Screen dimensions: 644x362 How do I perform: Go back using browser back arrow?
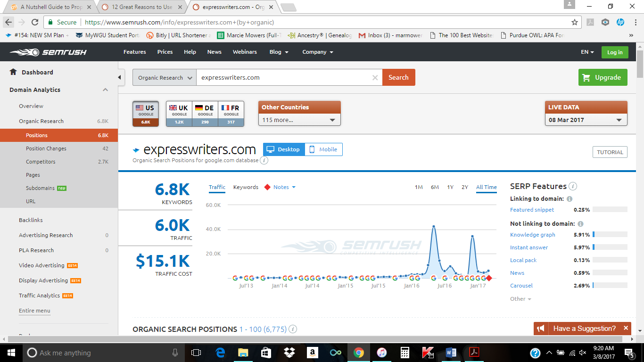coord(8,22)
